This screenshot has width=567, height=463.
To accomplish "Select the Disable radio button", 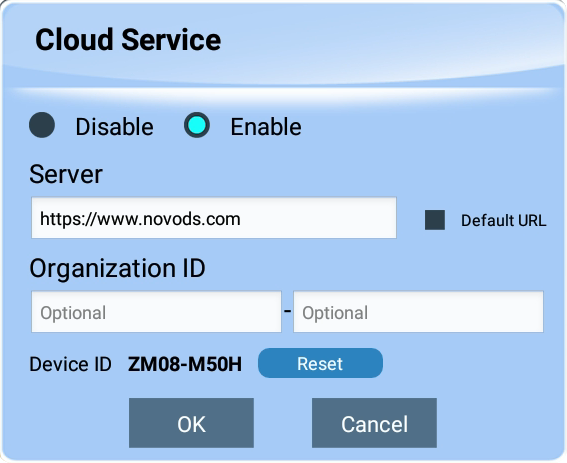I will pos(42,125).
